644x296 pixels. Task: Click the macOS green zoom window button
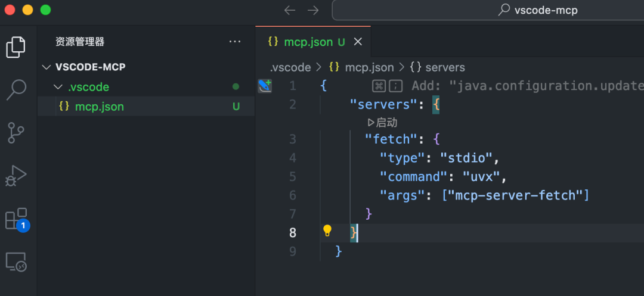coord(45,10)
